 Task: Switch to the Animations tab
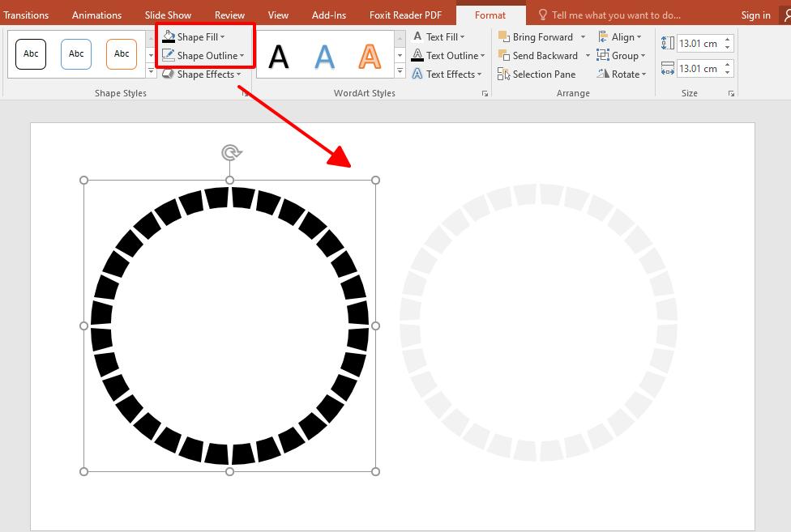coord(96,15)
